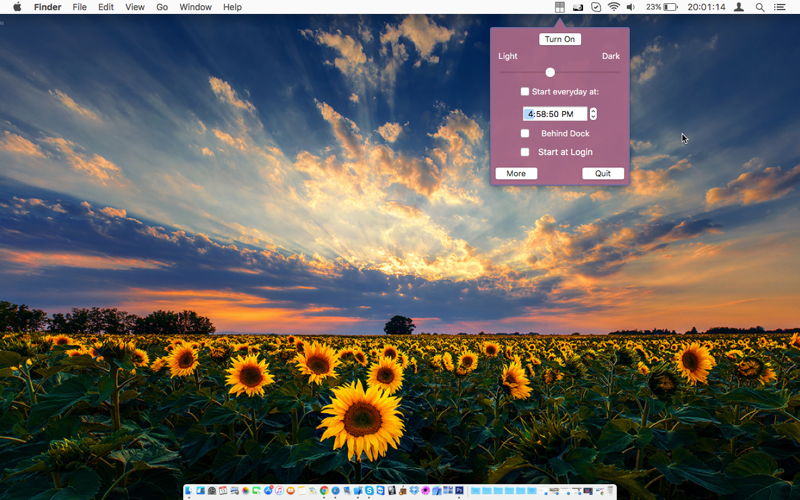Open Notification Center list icon
Screen dimensions: 800x500
[779, 7]
